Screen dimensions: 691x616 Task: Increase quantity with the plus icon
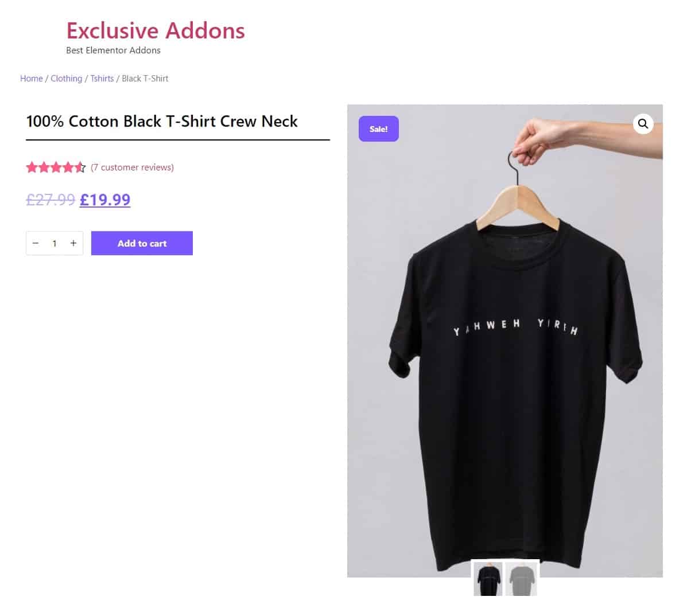(73, 243)
